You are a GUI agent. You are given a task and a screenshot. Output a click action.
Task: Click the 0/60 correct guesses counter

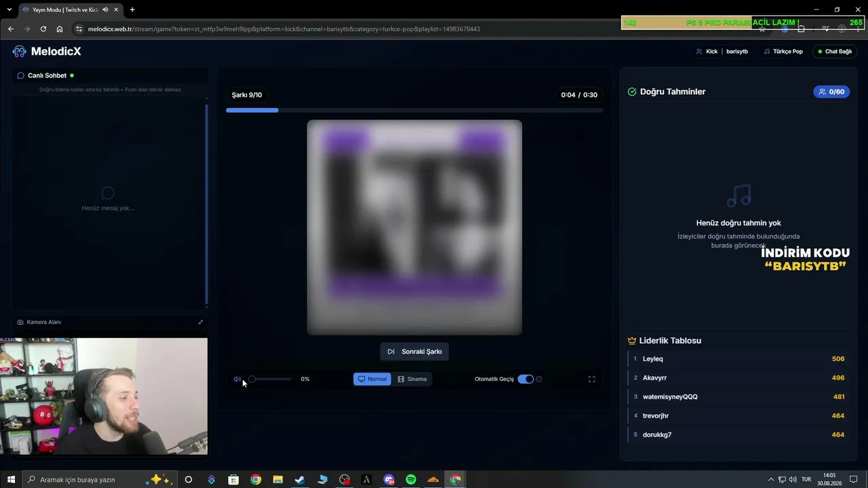tap(831, 91)
